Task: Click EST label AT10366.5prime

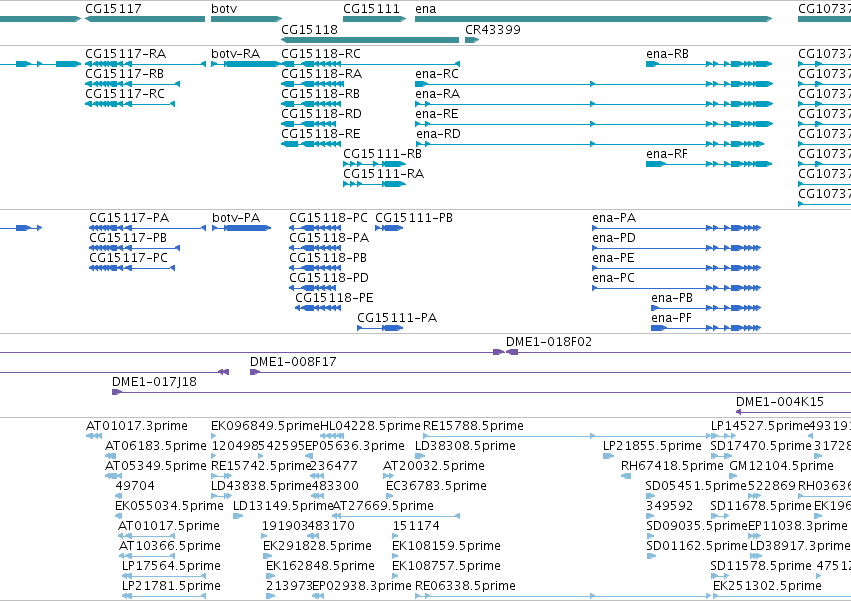Action: click(x=171, y=547)
